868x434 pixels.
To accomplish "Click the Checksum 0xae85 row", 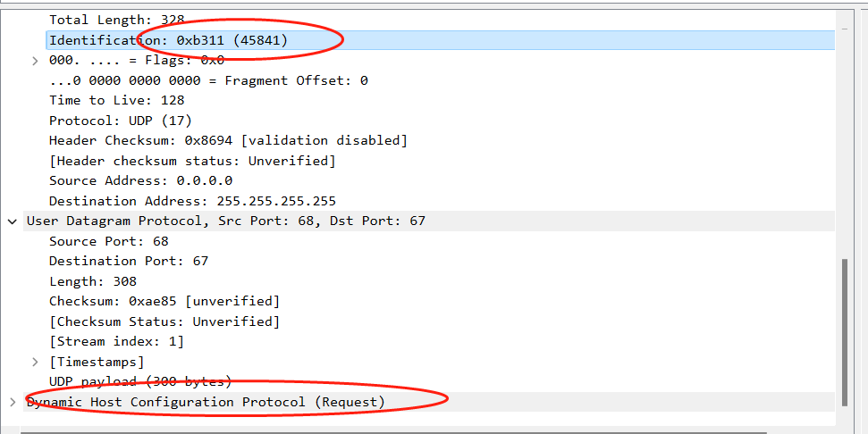I will coord(164,301).
